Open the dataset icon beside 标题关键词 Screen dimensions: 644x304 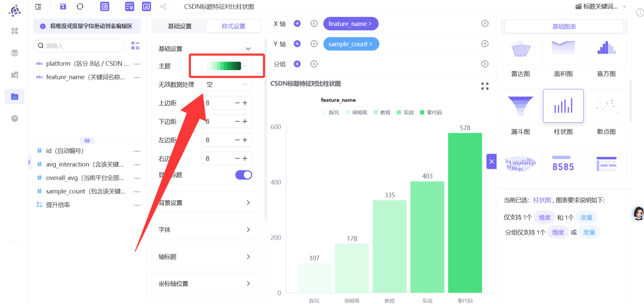[x=578, y=6]
